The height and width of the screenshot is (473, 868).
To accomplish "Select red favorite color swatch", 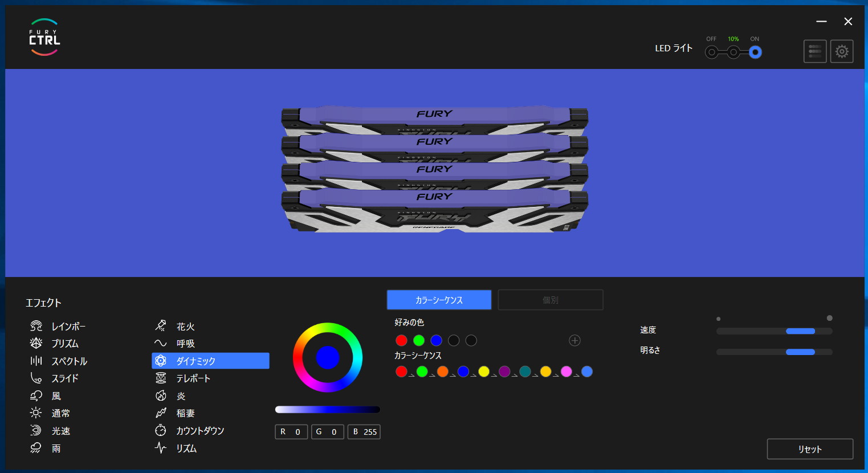I will coord(401,340).
